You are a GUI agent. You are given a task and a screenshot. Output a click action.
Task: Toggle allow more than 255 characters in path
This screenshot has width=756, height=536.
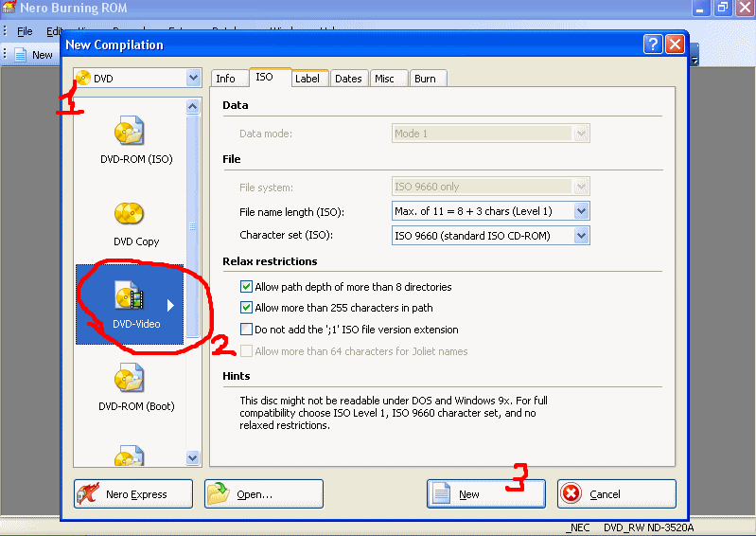[246, 308]
